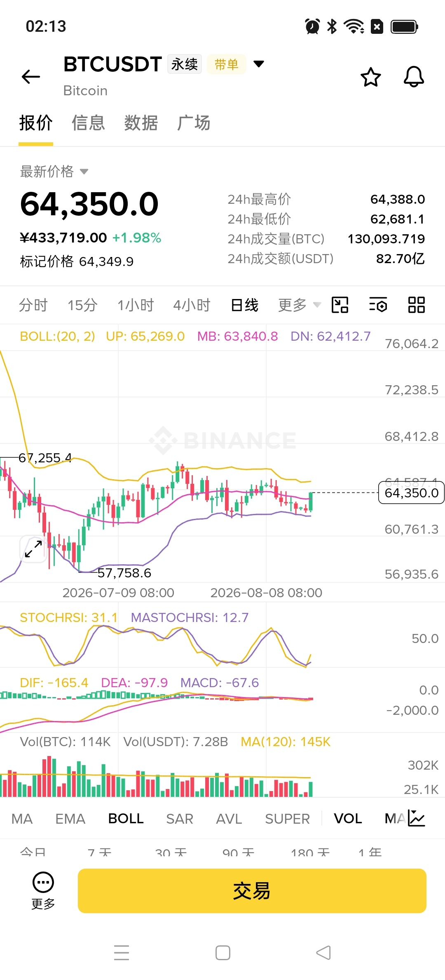
Task: Toggle BOLL main indicator
Action: pos(126,819)
